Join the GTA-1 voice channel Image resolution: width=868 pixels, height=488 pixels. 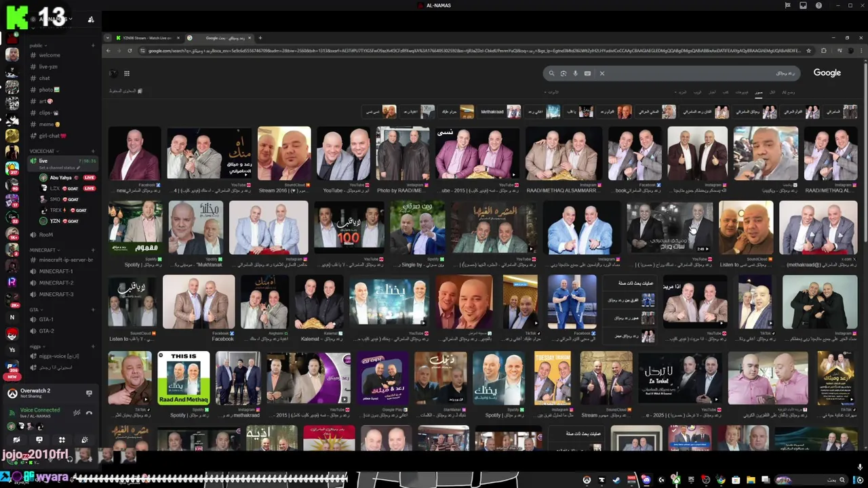pos(61,319)
